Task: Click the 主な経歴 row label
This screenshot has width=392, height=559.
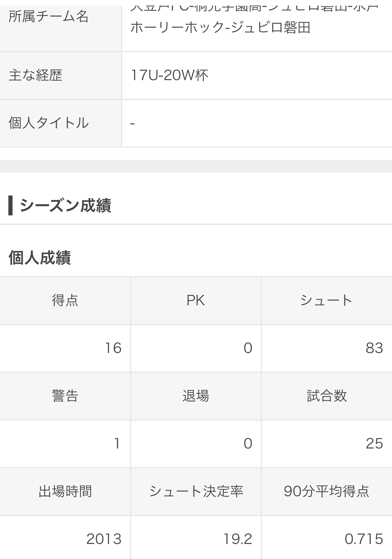Action: [x=36, y=75]
